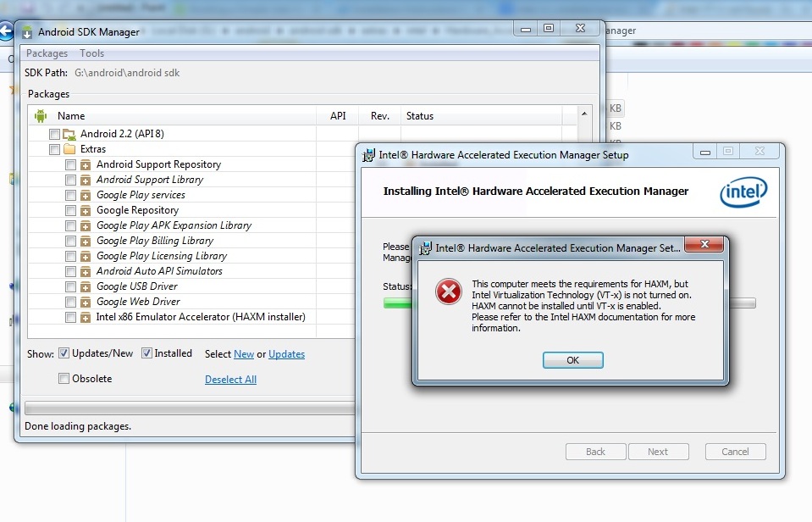The width and height of the screenshot is (812, 522).
Task: Click the Intel logo in the setup window
Action: pos(743,192)
